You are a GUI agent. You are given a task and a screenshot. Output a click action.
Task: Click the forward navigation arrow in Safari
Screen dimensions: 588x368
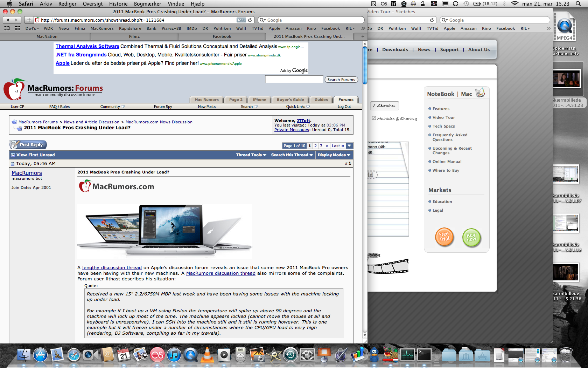point(16,20)
